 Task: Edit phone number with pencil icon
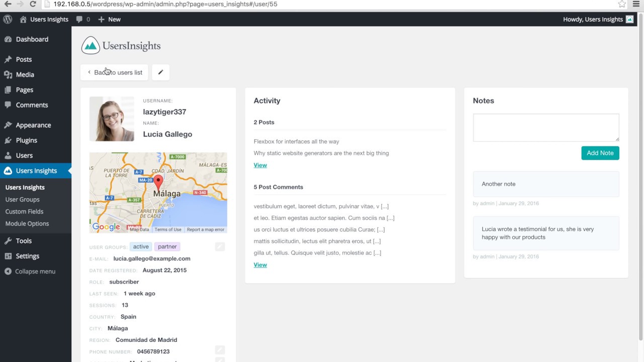(x=220, y=350)
